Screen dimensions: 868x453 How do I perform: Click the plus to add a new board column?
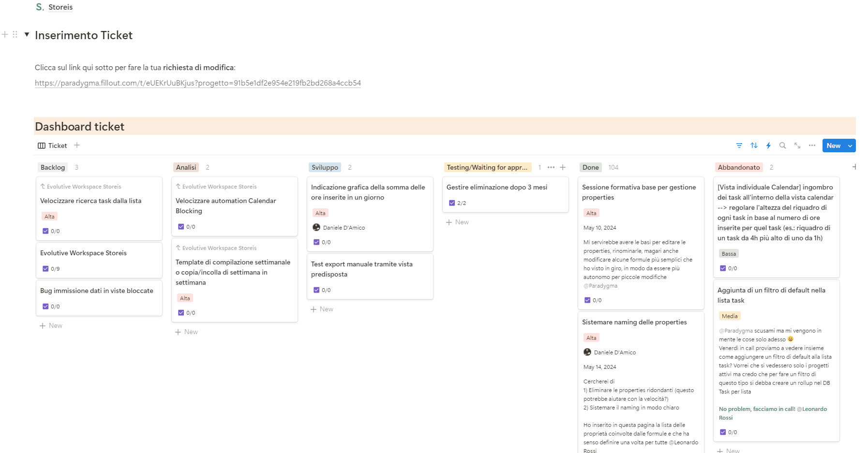pyautogui.click(x=855, y=166)
